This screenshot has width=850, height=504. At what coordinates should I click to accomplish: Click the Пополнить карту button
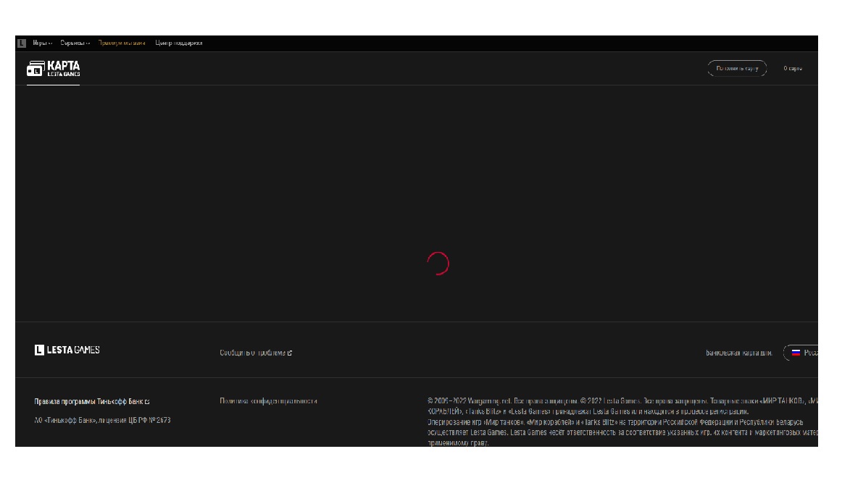(x=737, y=68)
